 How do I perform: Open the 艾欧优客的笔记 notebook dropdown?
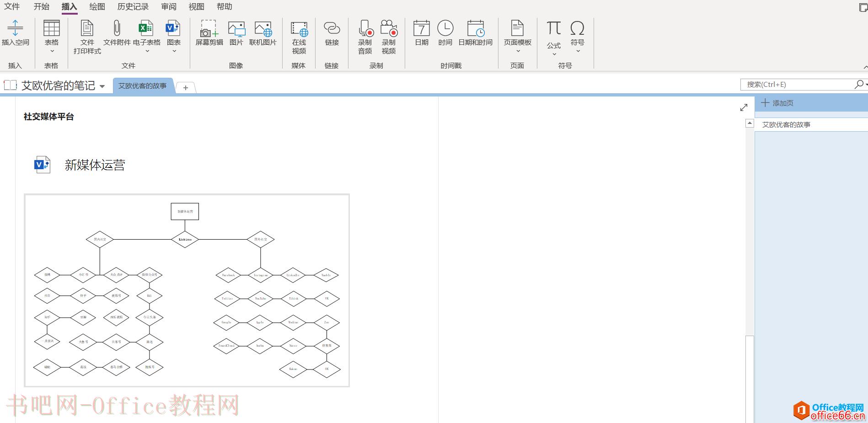tap(102, 86)
